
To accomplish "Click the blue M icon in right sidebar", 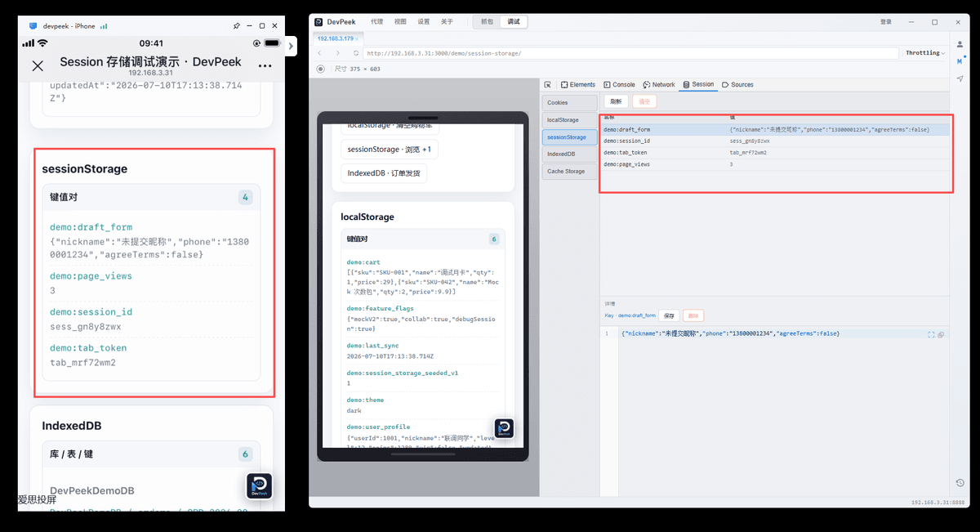I will point(960,61).
